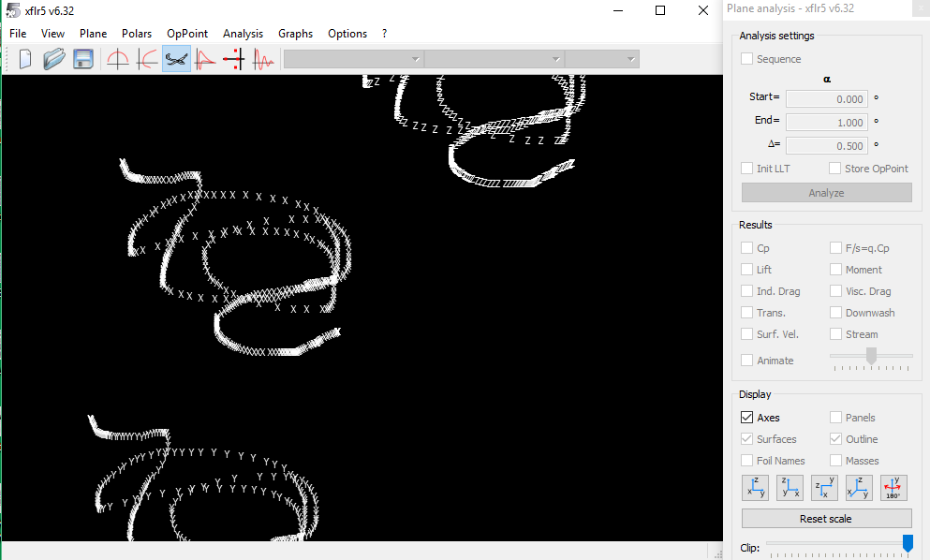Enable the Downwash checkbox
930x560 pixels.
835,313
